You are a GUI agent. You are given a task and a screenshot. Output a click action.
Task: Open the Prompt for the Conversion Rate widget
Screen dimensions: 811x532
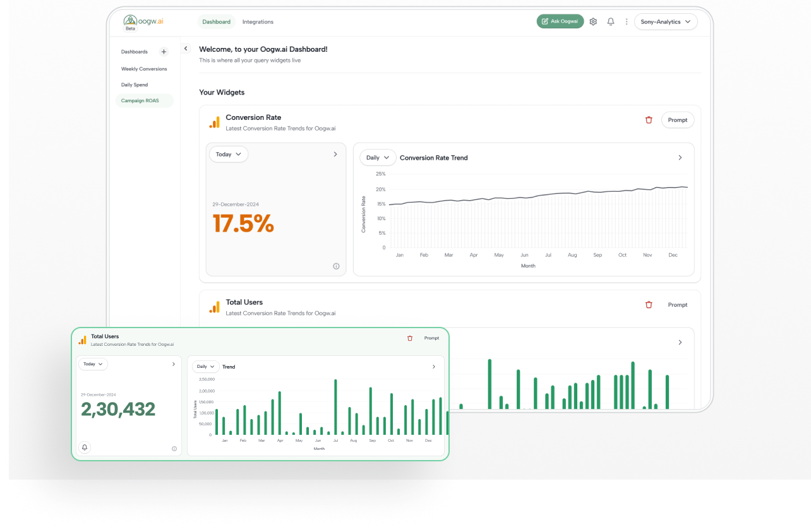pyautogui.click(x=677, y=120)
